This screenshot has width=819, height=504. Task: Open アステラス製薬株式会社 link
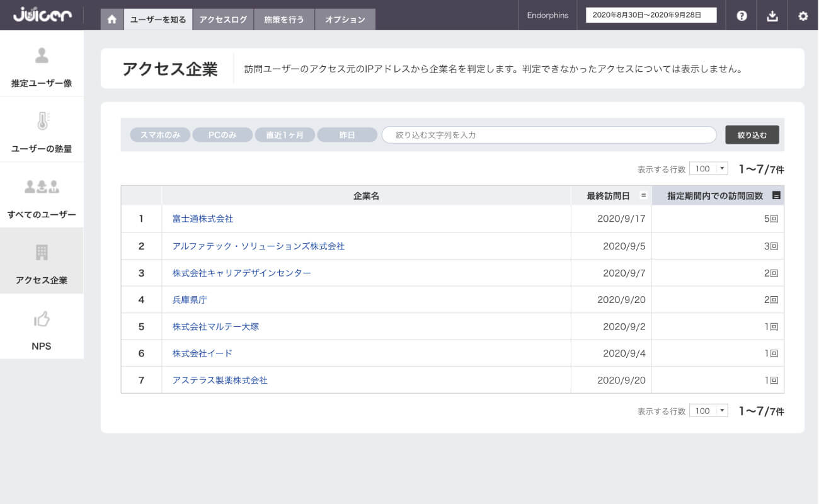(220, 381)
